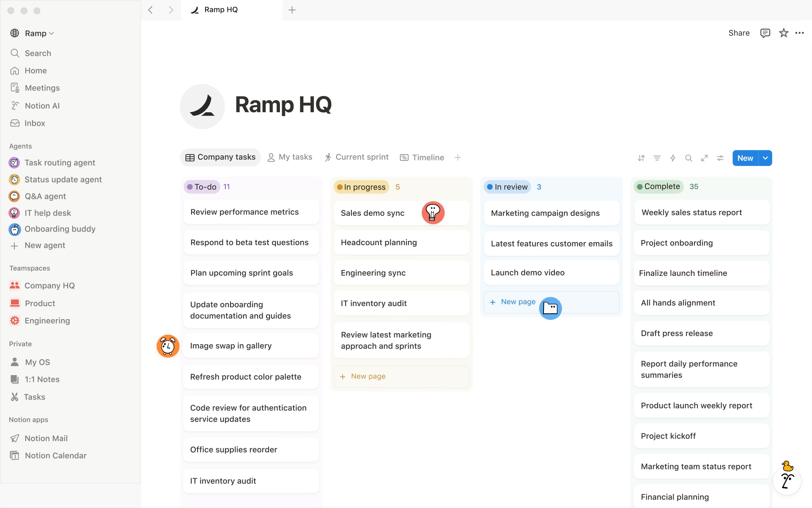Open the Review performance metrics card
Image resolution: width=812 pixels, height=508 pixels.
251,212
